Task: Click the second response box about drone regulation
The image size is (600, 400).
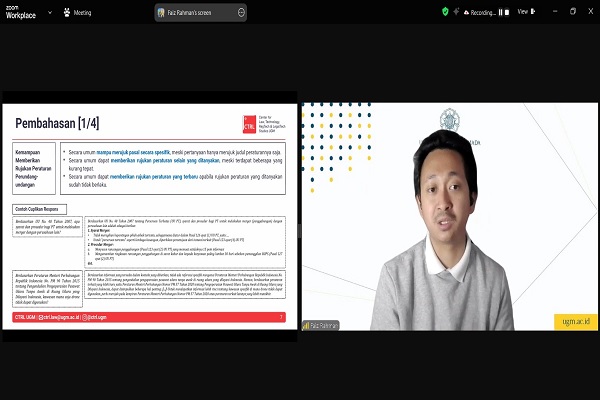Action: (x=185, y=284)
